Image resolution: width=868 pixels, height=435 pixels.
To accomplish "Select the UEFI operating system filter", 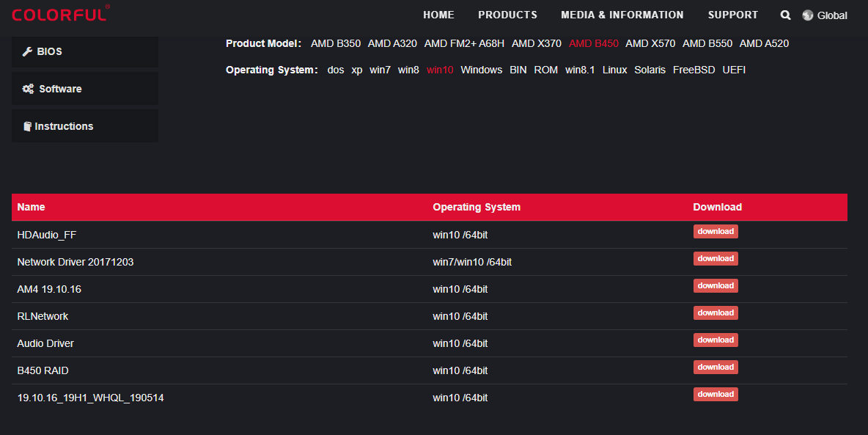I will pos(734,70).
